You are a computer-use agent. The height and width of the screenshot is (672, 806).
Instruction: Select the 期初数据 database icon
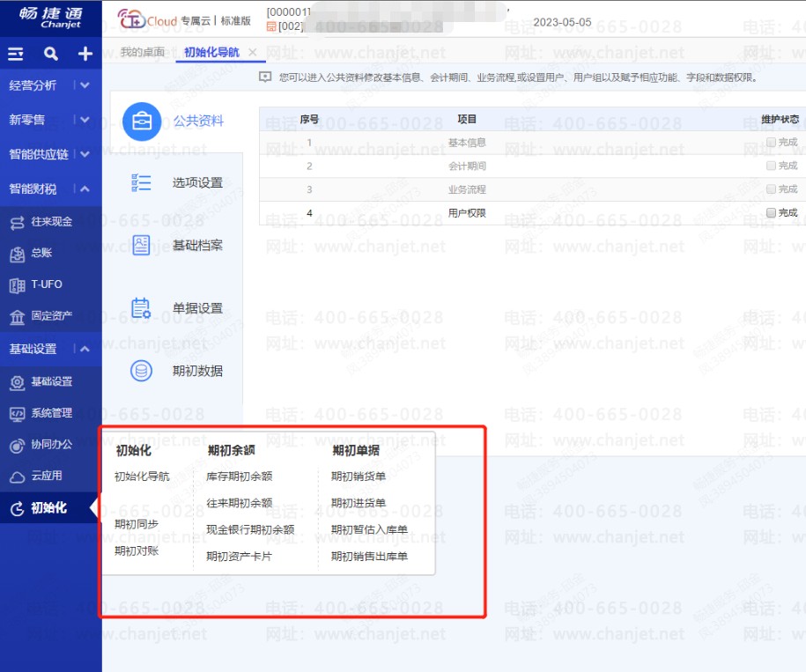141,371
